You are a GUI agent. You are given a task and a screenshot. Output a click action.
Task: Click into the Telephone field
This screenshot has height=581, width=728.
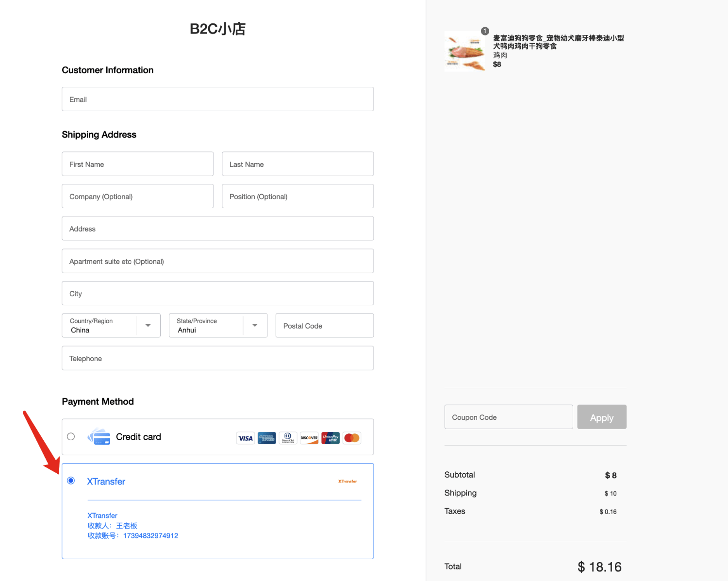[217, 359]
